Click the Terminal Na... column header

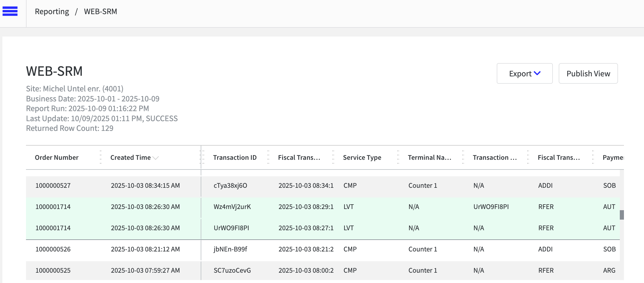429,157
